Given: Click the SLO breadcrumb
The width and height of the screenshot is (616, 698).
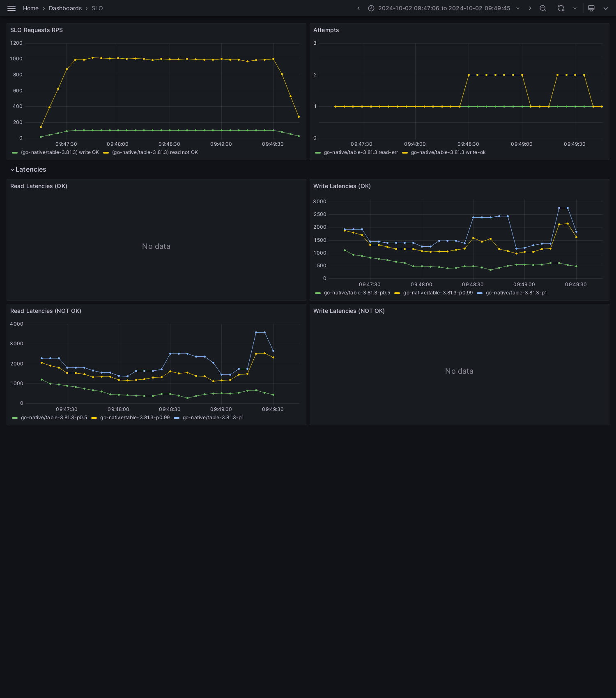Looking at the screenshot, I should coord(97,8).
